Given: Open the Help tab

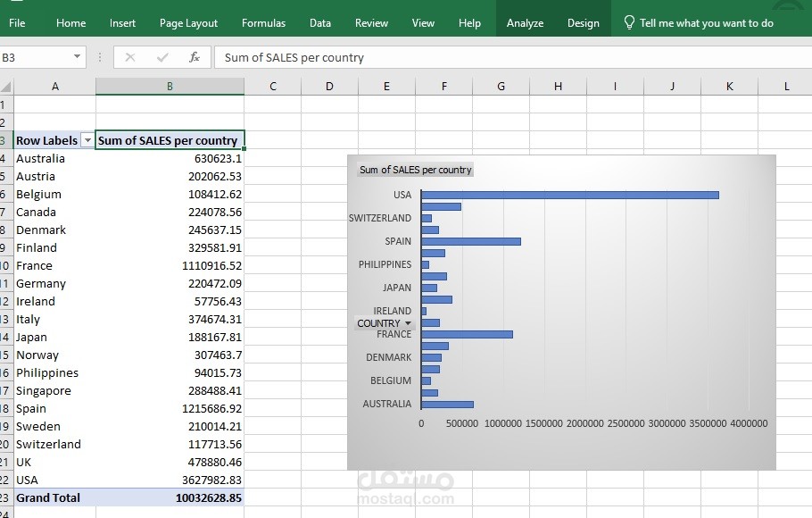Looking at the screenshot, I should [469, 23].
